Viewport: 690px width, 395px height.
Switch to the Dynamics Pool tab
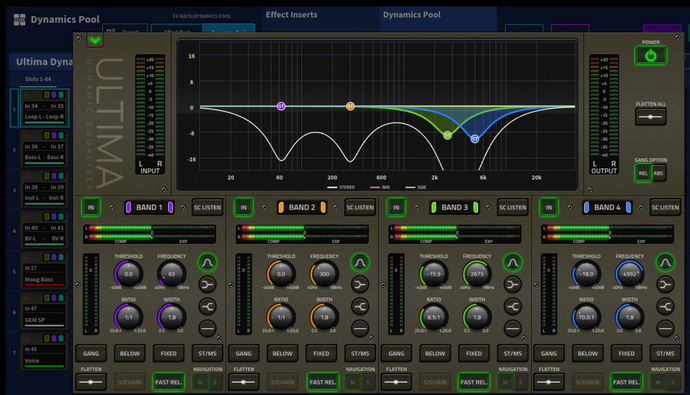click(x=411, y=15)
